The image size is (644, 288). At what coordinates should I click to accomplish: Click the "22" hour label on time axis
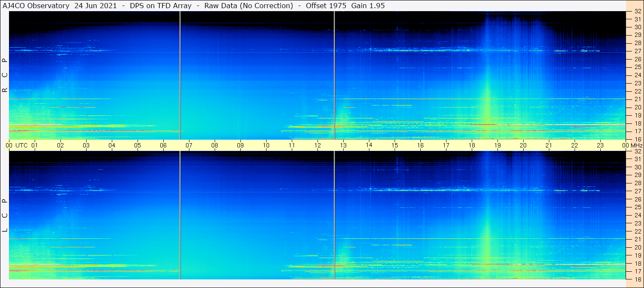point(575,146)
